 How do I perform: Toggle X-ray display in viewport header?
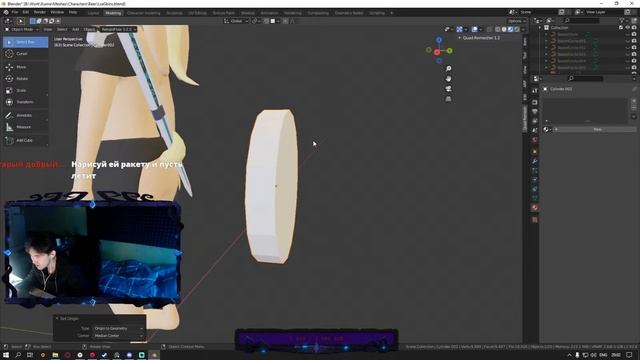(x=489, y=29)
